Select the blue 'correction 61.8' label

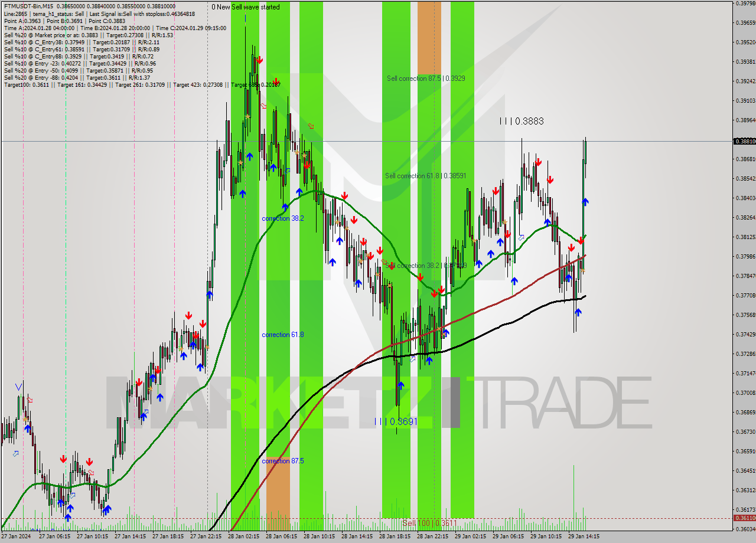(283, 335)
